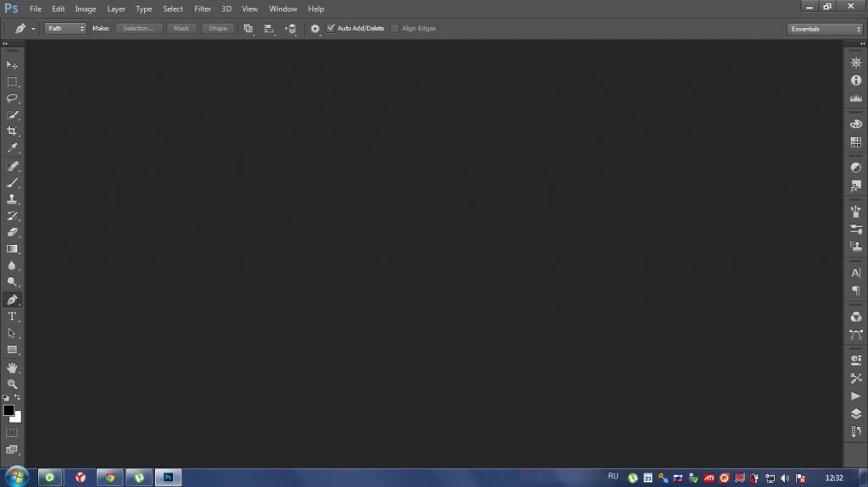The height and width of the screenshot is (487, 868).
Task: Open the Edit menu
Action: [x=58, y=8]
